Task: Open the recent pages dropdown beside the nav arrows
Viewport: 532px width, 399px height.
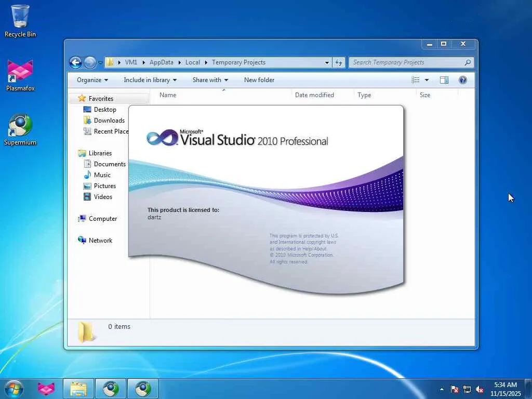Action: point(100,63)
